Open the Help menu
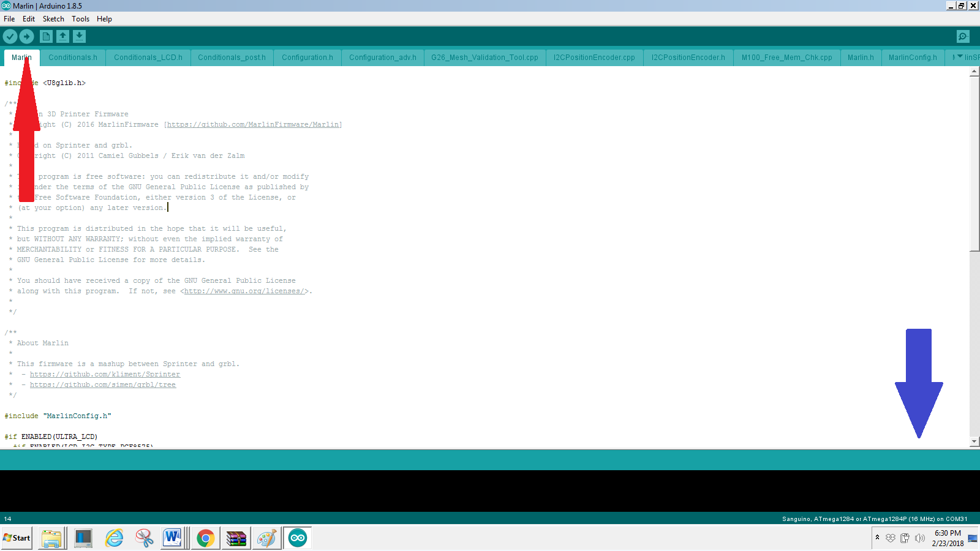The image size is (980, 551). [104, 19]
